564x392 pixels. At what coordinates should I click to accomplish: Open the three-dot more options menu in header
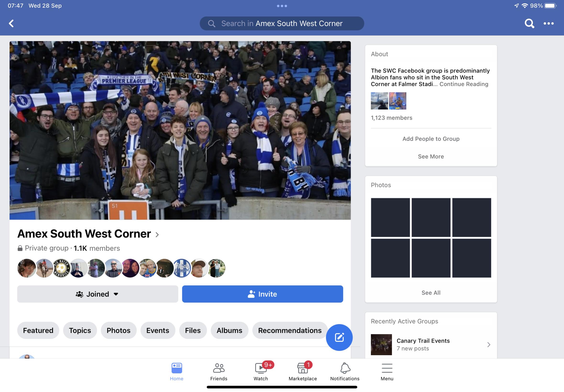pyautogui.click(x=548, y=23)
